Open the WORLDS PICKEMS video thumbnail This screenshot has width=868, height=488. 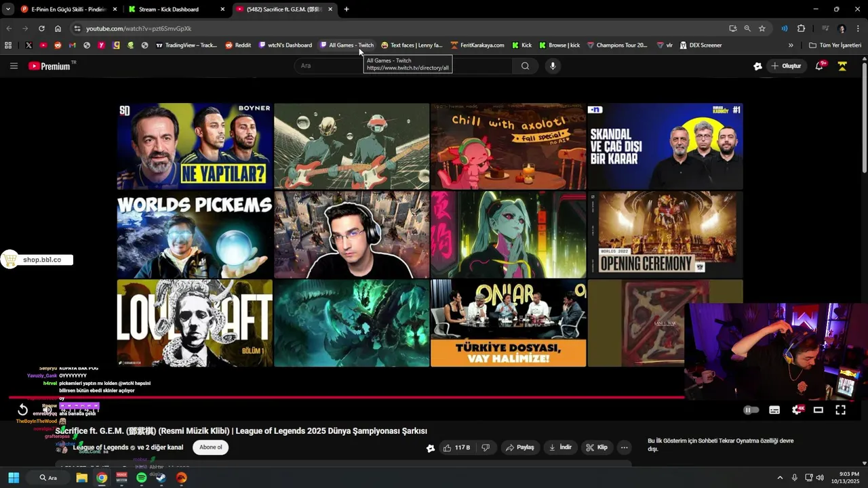pos(195,235)
